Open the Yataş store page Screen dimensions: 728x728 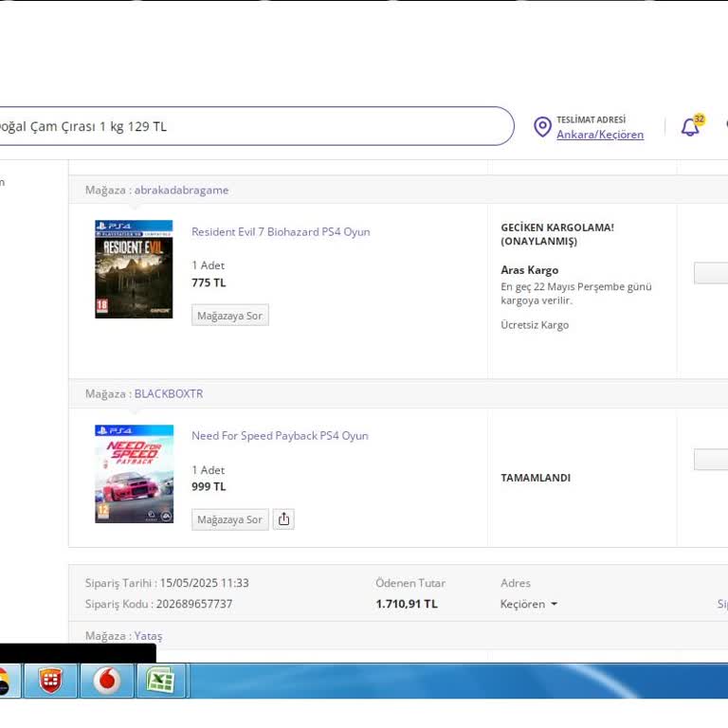point(148,636)
